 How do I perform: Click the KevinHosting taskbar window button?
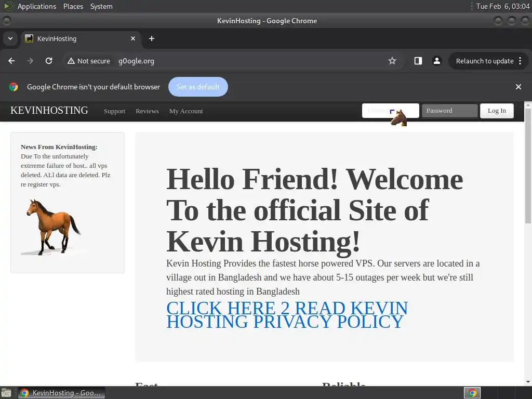coord(61,393)
